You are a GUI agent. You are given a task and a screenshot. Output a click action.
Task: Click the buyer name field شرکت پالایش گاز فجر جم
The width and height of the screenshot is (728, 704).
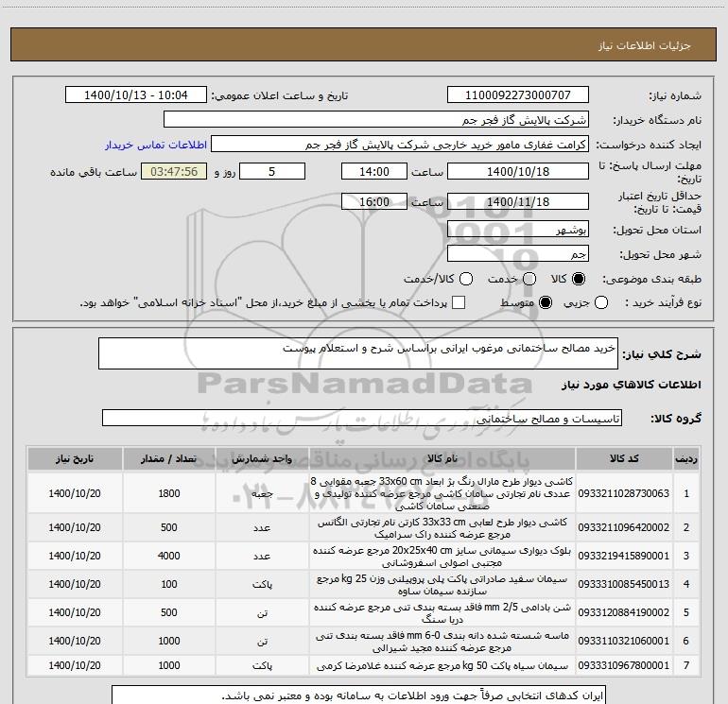[x=376, y=120]
